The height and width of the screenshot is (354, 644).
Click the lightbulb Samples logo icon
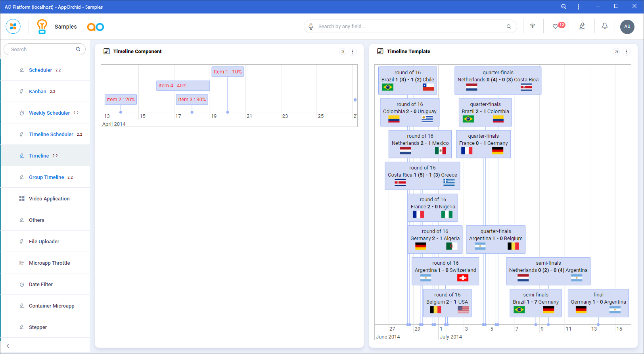[x=42, y=27]
